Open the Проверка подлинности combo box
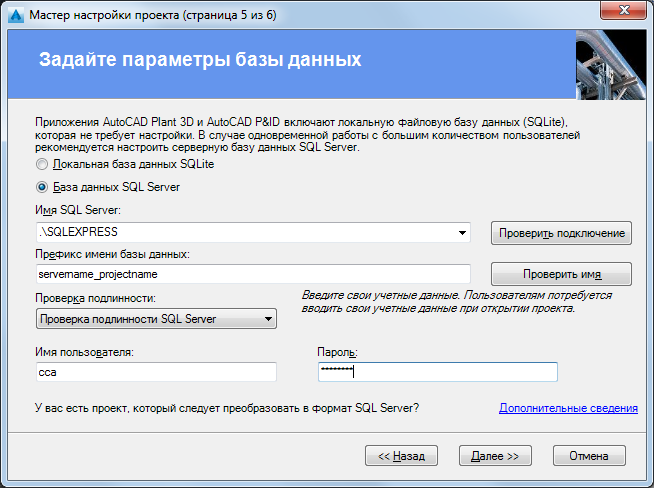The width and height of the screenshot is (654, 488). 156,319
